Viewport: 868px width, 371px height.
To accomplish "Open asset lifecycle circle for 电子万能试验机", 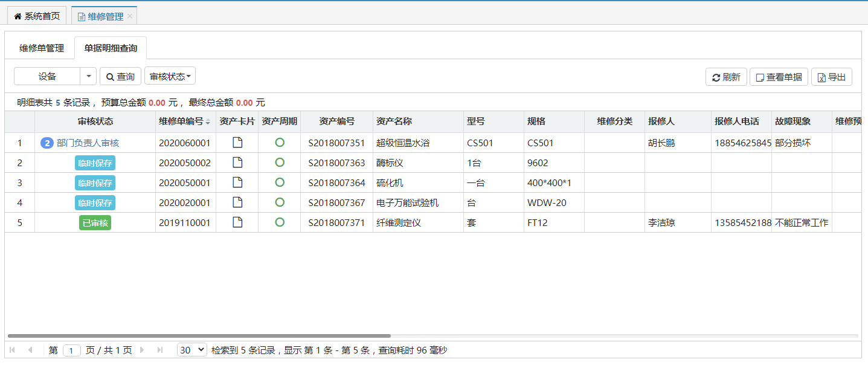I will [280, 202].
